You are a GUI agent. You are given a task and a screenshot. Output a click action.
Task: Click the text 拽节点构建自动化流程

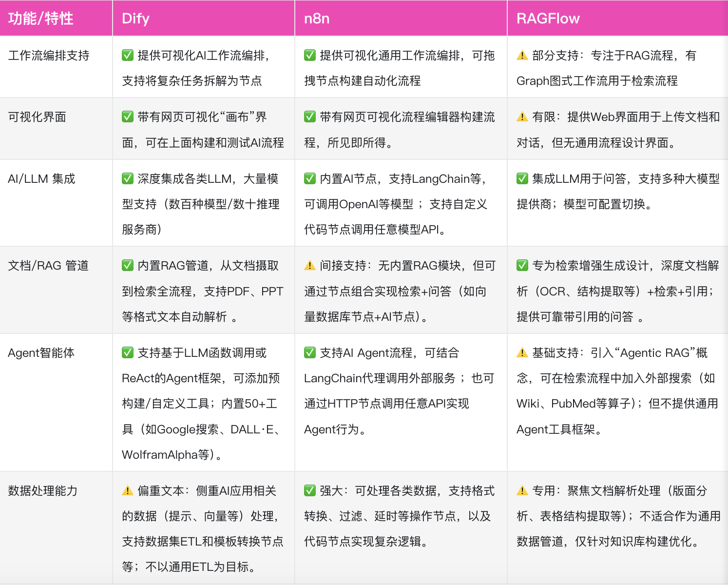(x=363, y=81)
